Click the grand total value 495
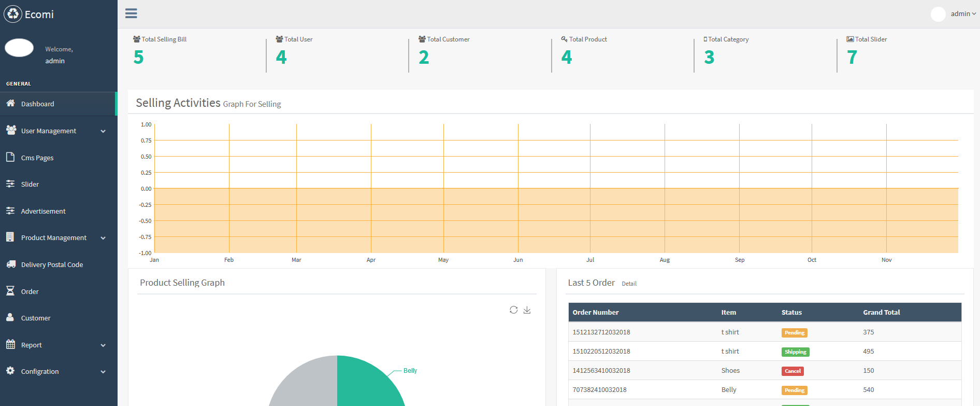This screenshot has height=406, width=980. click(x=869, y=352)
